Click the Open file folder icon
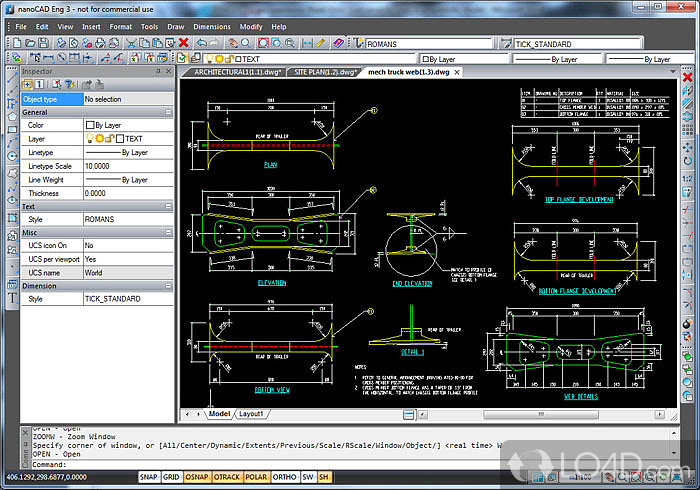 tap(30, 43)
